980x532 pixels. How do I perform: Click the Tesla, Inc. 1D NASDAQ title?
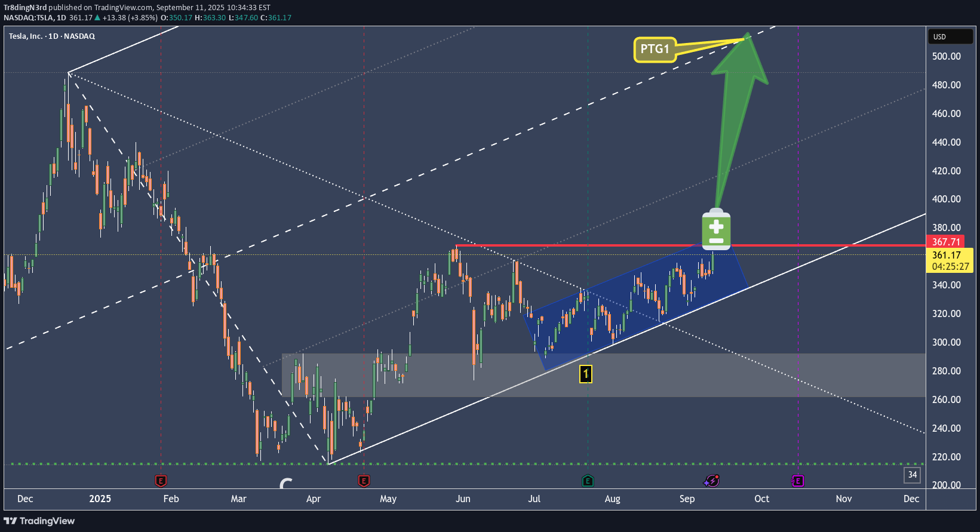(x=52, y=36)
